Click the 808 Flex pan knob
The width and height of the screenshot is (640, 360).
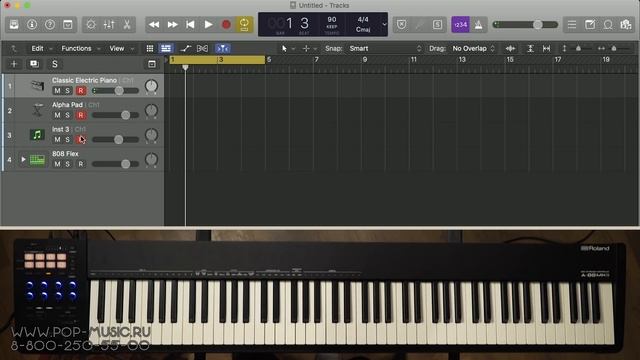click(151, 160)
